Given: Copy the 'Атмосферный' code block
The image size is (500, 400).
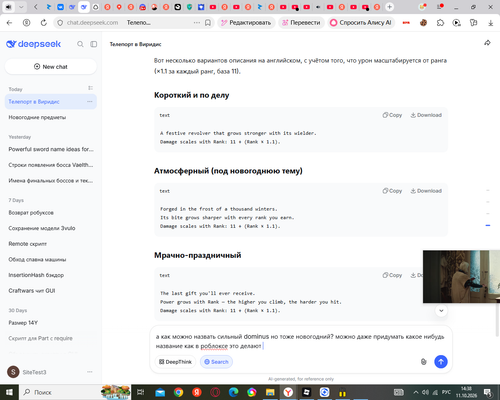Looking at the screenshot, I should click(x=392, y=191).
